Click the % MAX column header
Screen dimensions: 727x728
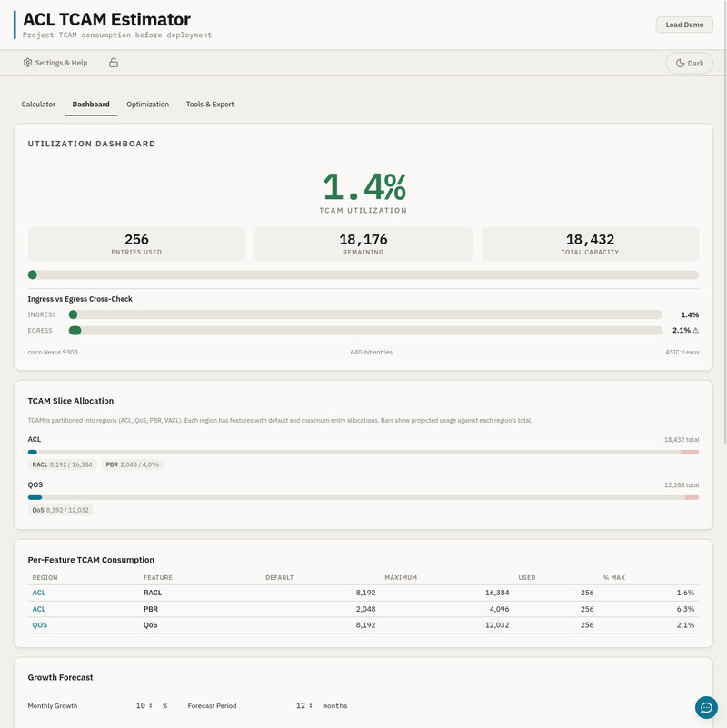click(x=614, y=577)
